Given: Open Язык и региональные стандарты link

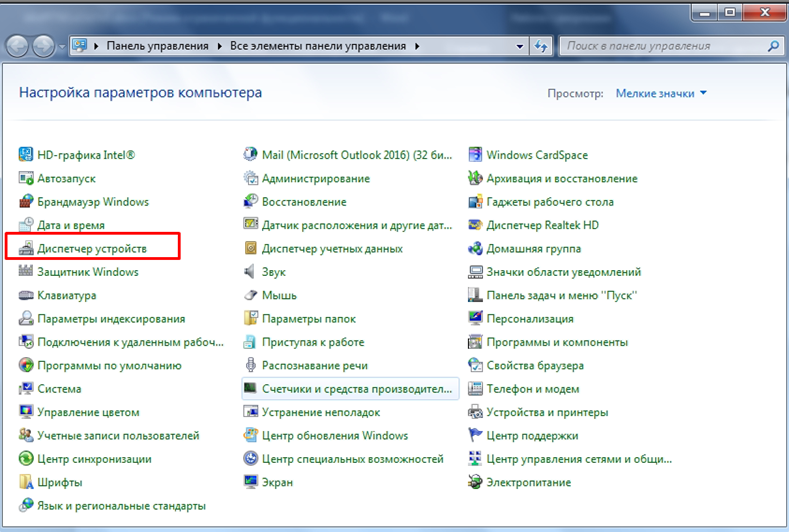Looking at the screenshot, I should click(121, 506).
